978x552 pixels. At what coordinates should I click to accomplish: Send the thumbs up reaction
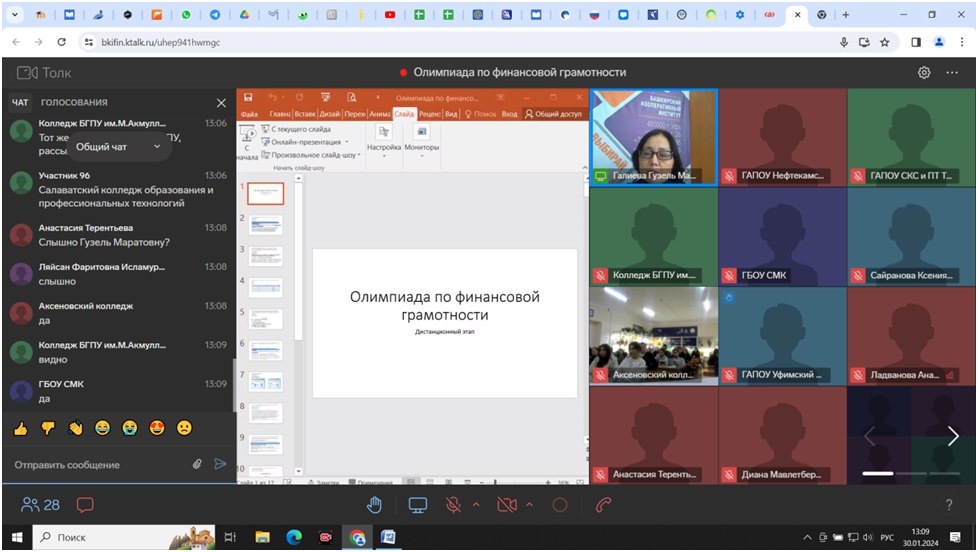click(19, 428)
